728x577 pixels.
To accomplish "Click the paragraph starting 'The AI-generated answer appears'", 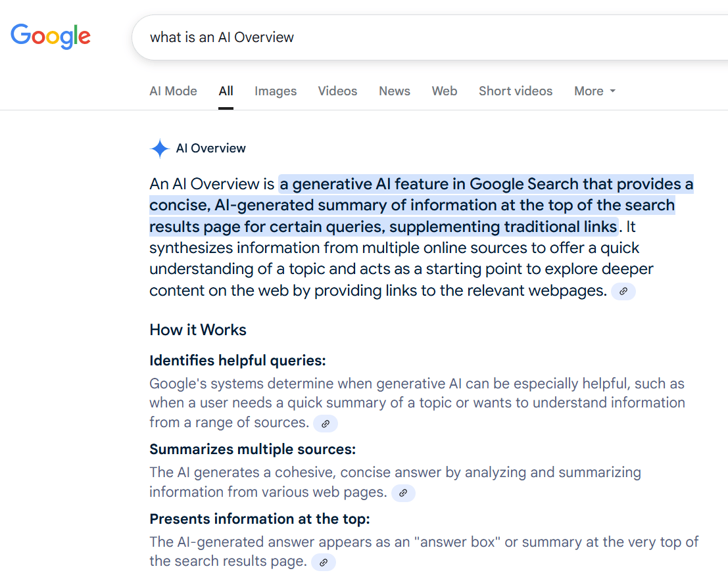I will [424, 551].
